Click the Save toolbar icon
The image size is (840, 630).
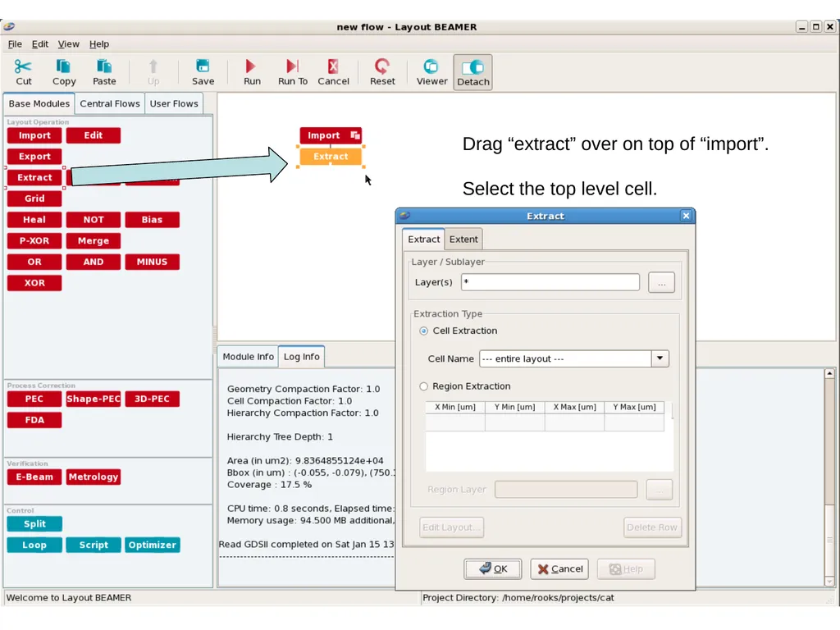click(x=203, y=66)
